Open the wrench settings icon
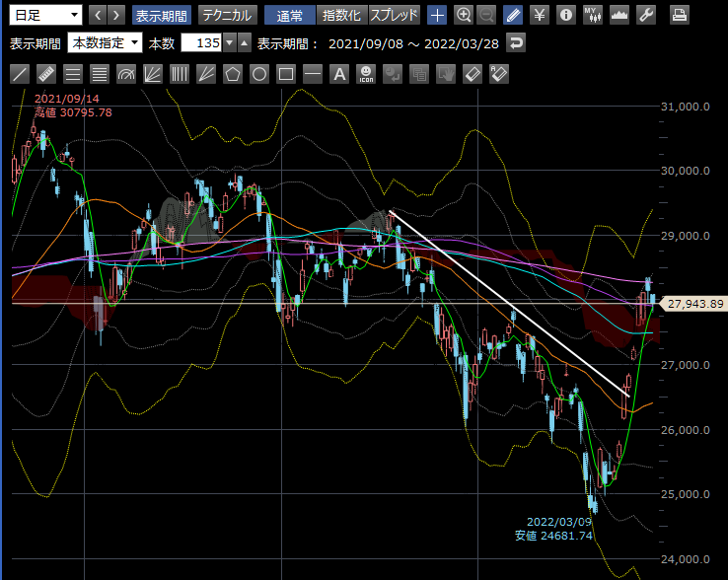Screen dimensions: 728x580 [646, 15]
